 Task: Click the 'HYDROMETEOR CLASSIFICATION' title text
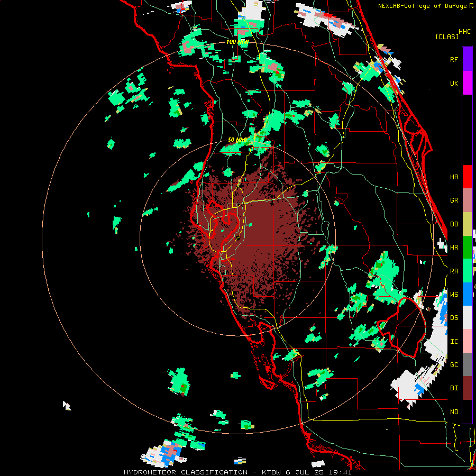point(186,472)
